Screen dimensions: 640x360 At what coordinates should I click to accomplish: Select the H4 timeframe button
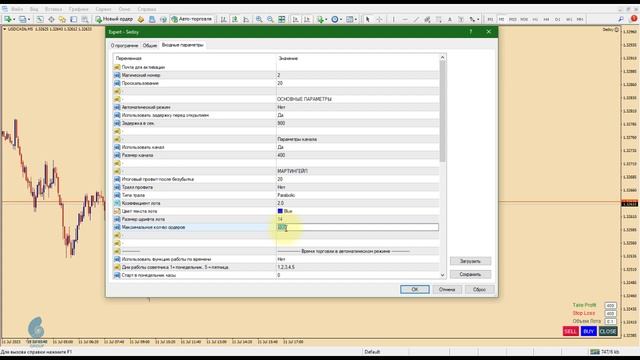546,19
